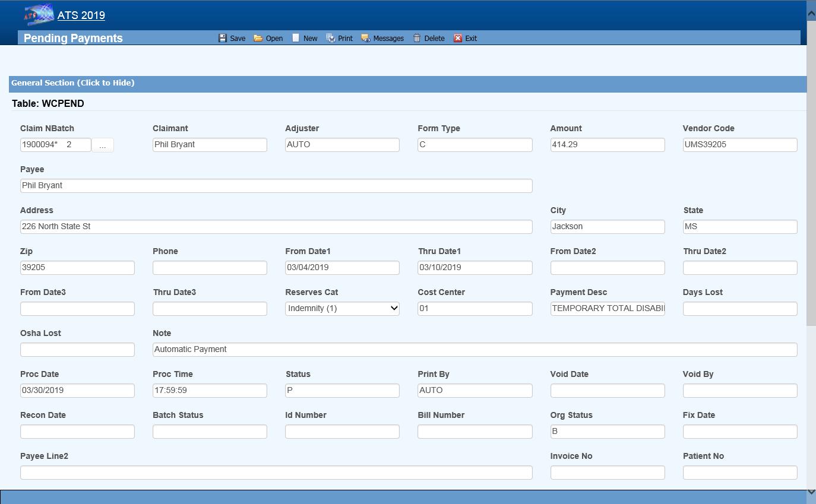816x504 pixels.
Task: Click the scrollbar up arrow
Action: pyautogui.click(x=811, y=12)
